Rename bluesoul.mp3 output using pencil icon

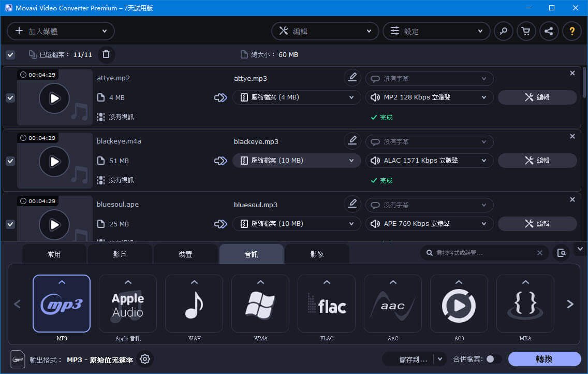pyautogui.click(x=352, y=204)
